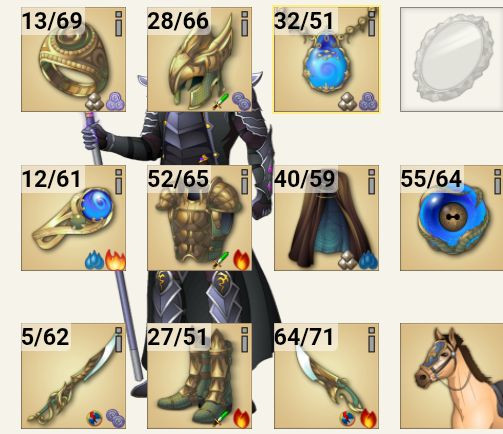This screenshot has height=434, width=503.
Task: Open the horse mount slot
Action: pos(452,376)
